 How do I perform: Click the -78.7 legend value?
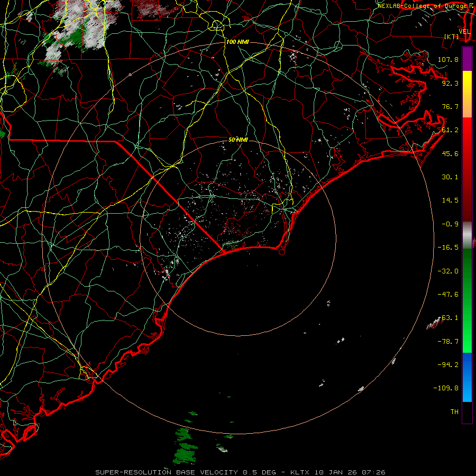[448, 342]
